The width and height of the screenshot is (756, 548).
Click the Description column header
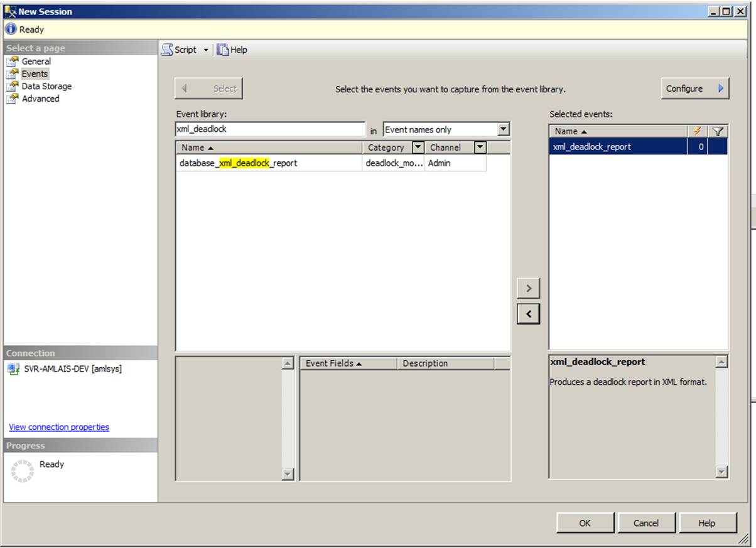coord(446,363)
